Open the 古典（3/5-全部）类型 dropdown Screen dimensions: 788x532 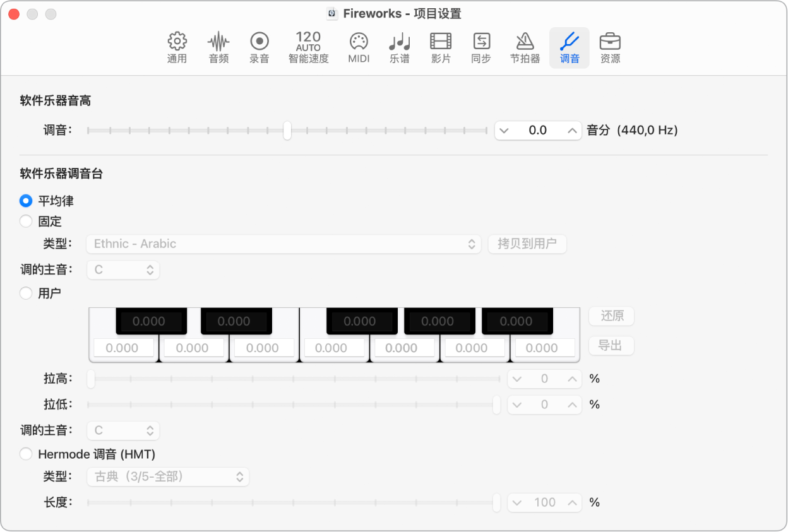167,476
